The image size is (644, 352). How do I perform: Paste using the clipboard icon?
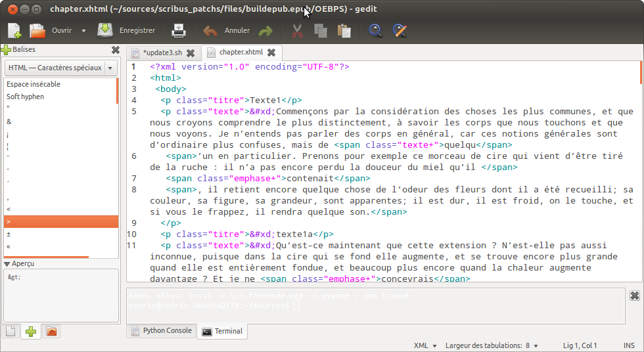click(x=344, y=31)
